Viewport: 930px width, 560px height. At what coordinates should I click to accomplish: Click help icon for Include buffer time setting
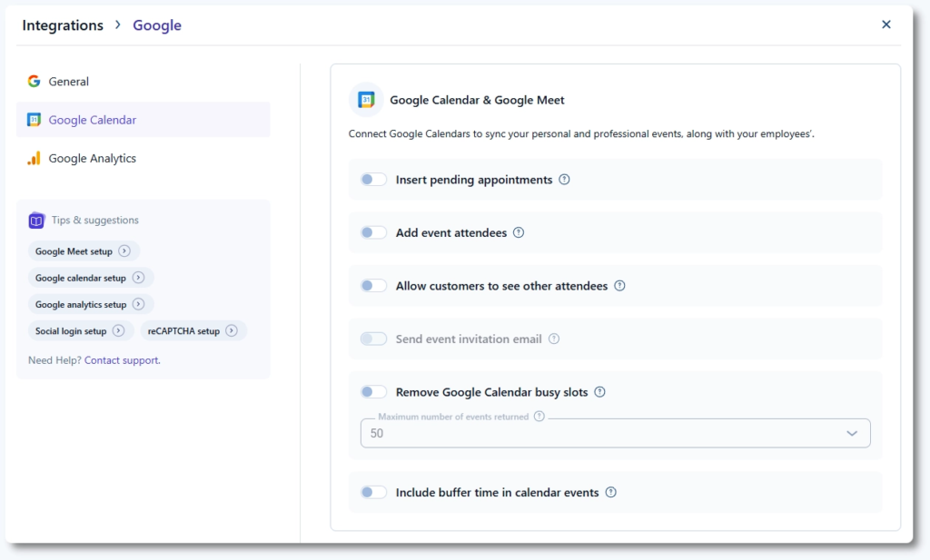tap(610, 493)
